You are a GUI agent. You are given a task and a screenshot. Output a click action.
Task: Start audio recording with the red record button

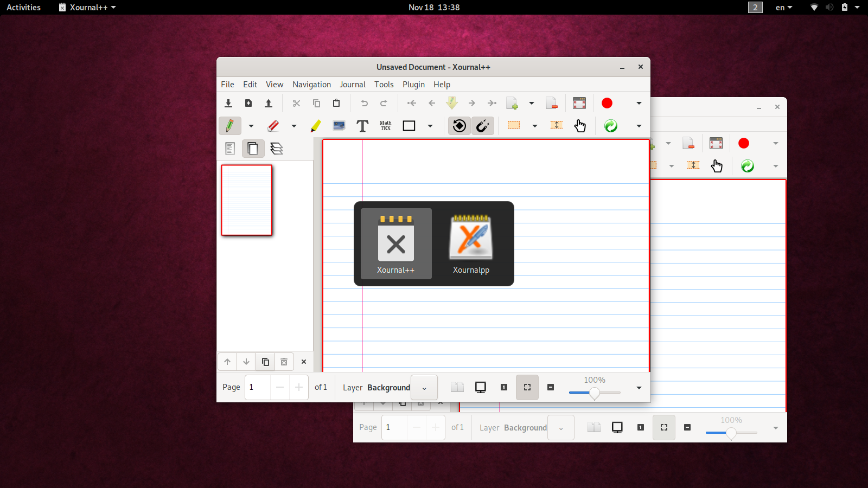[607, 103]
